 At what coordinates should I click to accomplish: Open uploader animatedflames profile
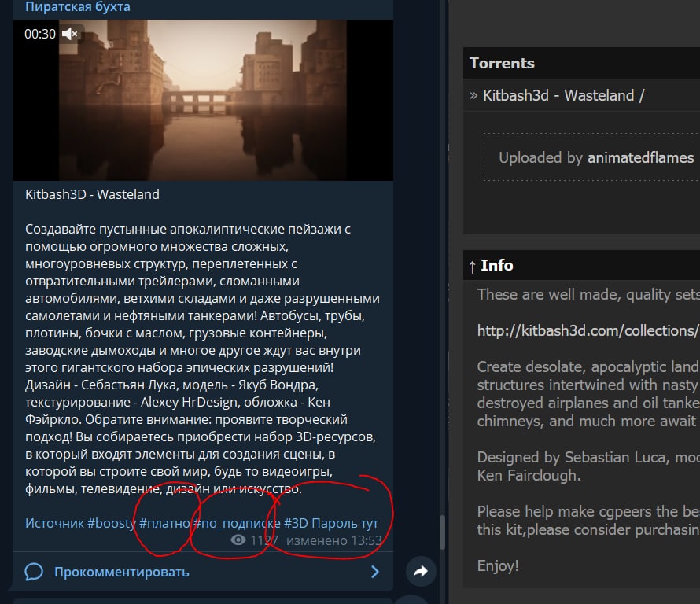640,157
